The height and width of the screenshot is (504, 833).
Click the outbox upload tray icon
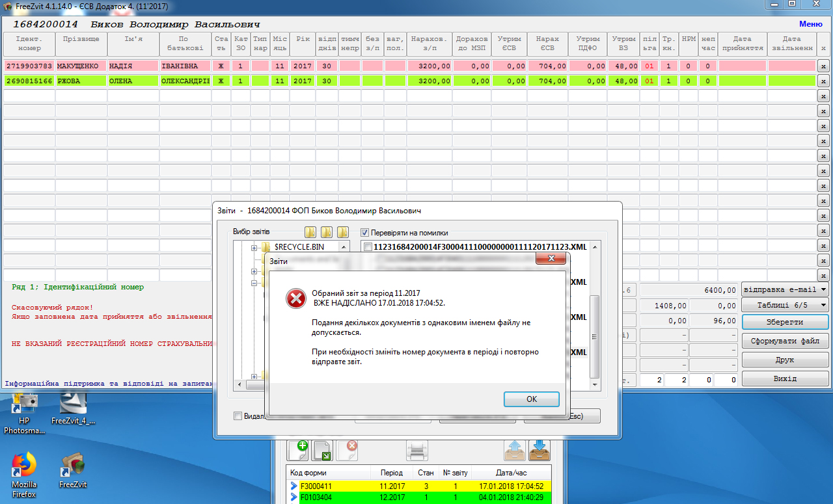[515, 449]
